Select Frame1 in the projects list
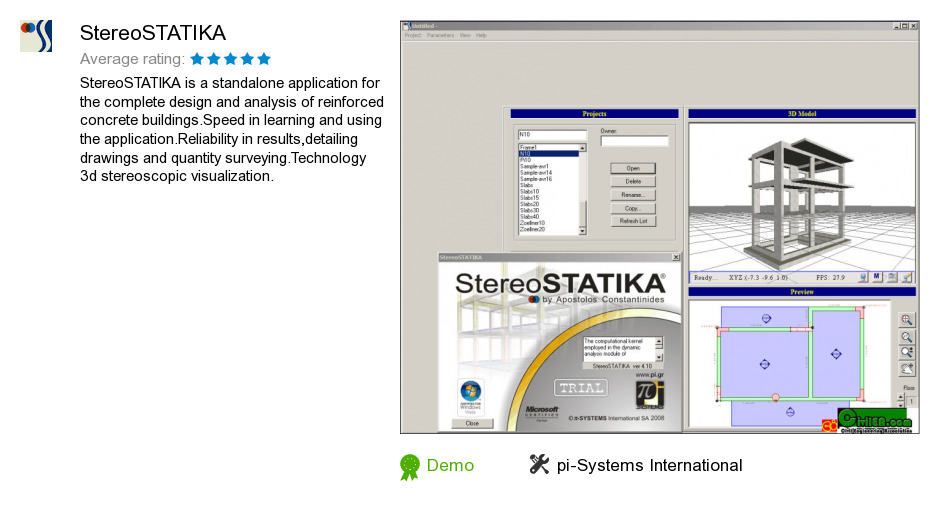Screen dimensions: 940x511 tap(548, 148)
